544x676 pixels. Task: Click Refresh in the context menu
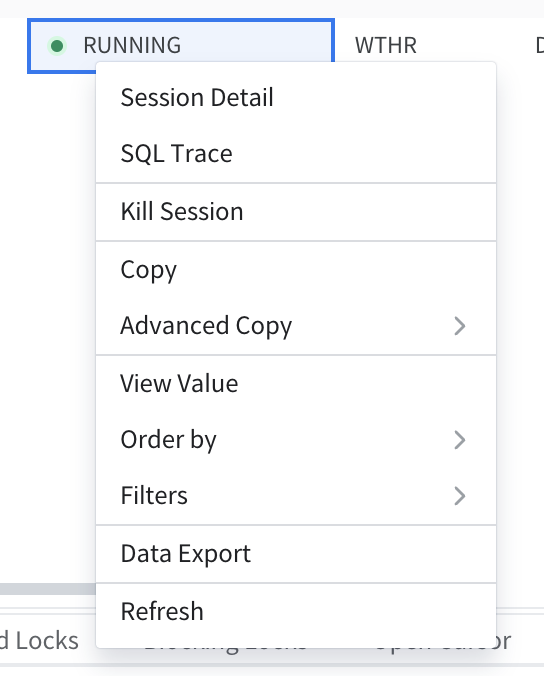click(296, 612)
